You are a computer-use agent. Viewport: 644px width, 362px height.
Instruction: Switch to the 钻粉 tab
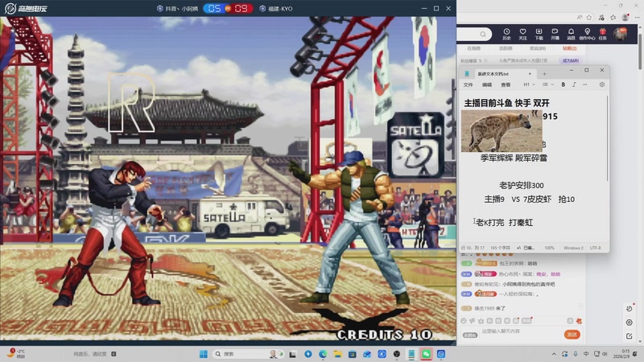point(570,48)
